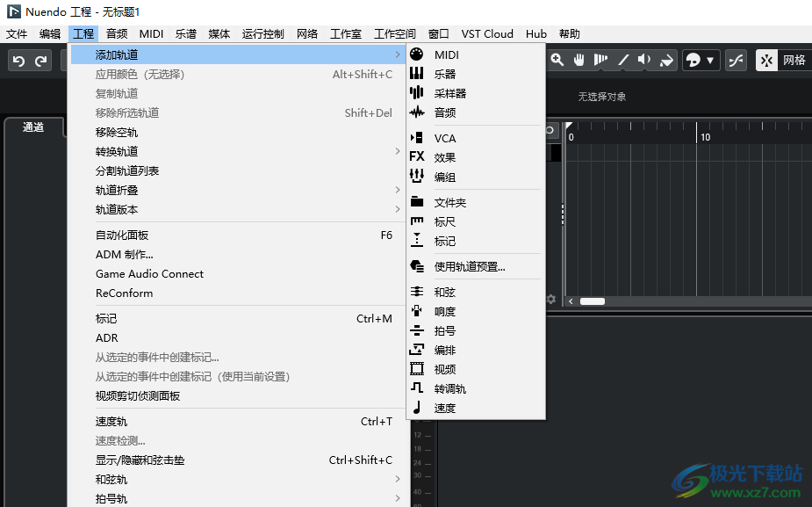The width and height of the screenshot is (812, 507).
Task: Add an FX effect (效果) track
Action: tap(444, 158)
